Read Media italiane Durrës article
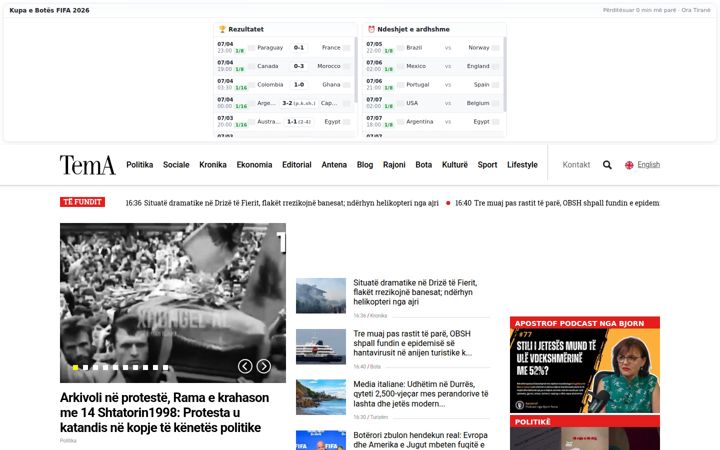The height and width of the screenshot is (450, 720). point(421,394)
